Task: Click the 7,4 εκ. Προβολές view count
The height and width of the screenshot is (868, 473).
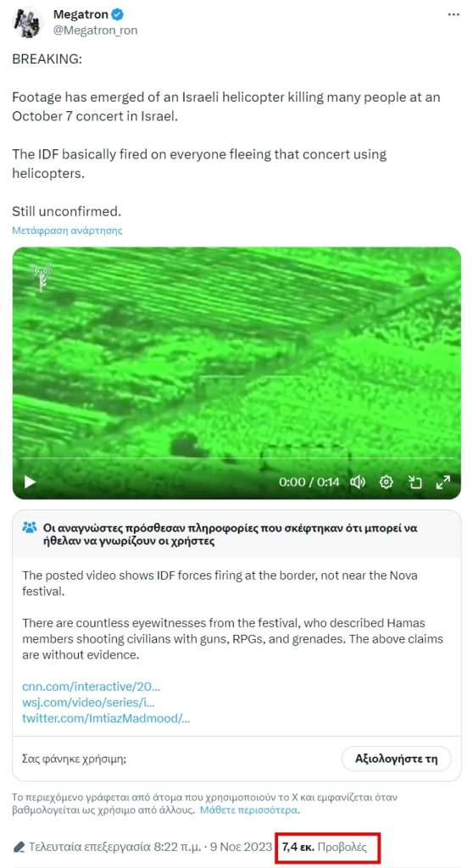Action: coord(324,847)
